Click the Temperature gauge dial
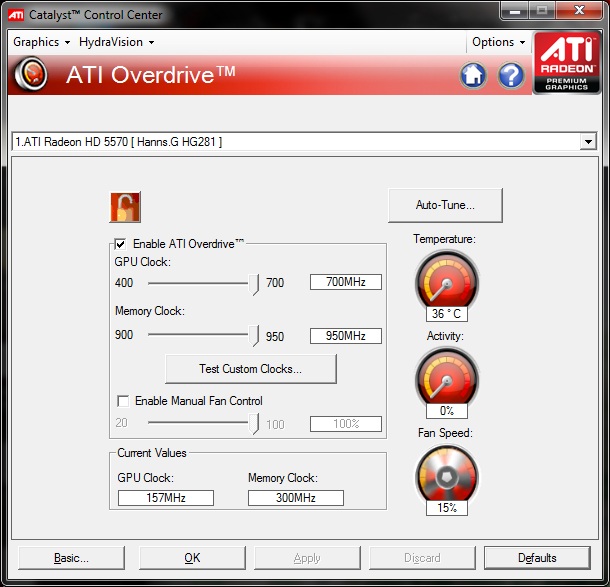The height and width of the screenshot is (587, 610). point(447,280)
